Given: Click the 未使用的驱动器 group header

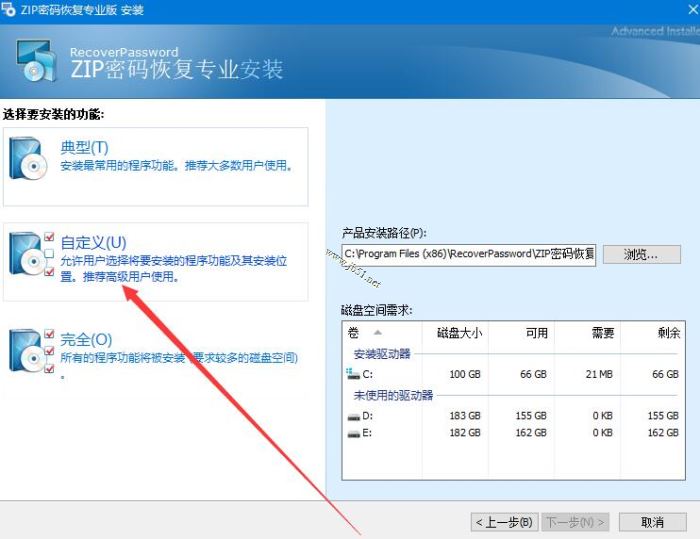Looking at the screenshot, I should (393, 395).
